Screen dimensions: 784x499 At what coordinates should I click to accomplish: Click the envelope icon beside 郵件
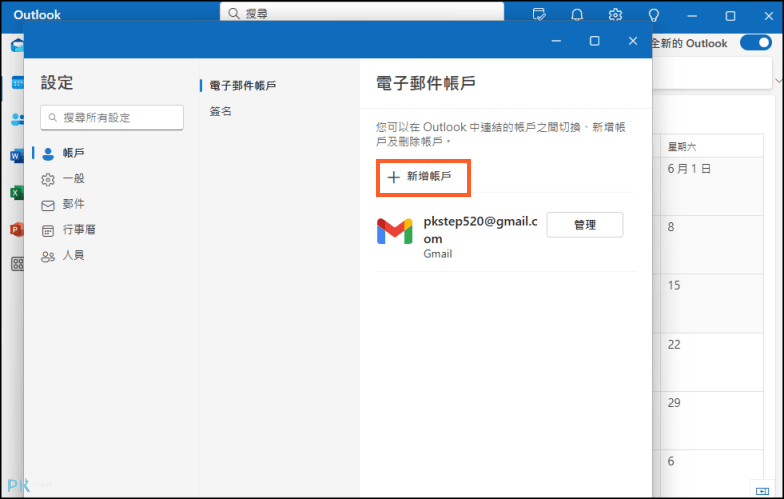pyautogui.click(x=48, y=205)
